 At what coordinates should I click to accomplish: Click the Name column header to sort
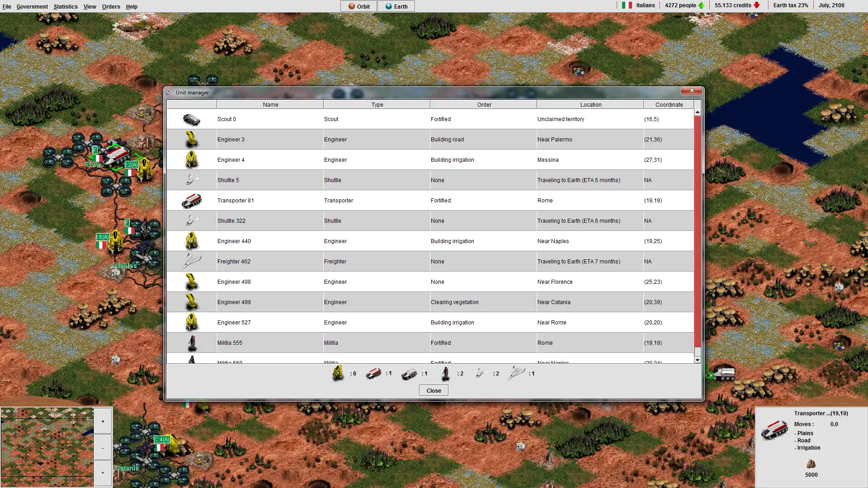(x=270, y=104)
